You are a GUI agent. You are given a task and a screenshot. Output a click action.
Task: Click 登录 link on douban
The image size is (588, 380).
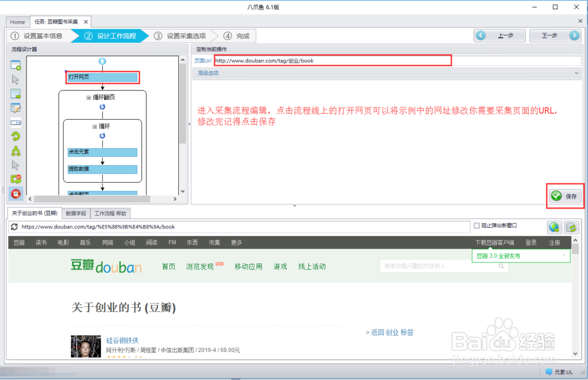click(530, 243)
